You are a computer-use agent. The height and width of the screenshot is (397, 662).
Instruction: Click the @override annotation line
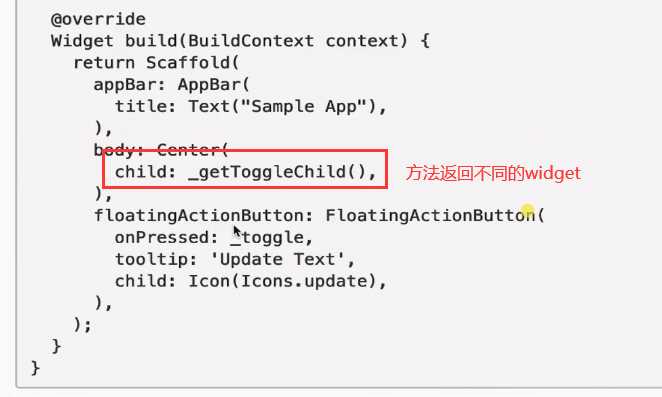point(98,19)
